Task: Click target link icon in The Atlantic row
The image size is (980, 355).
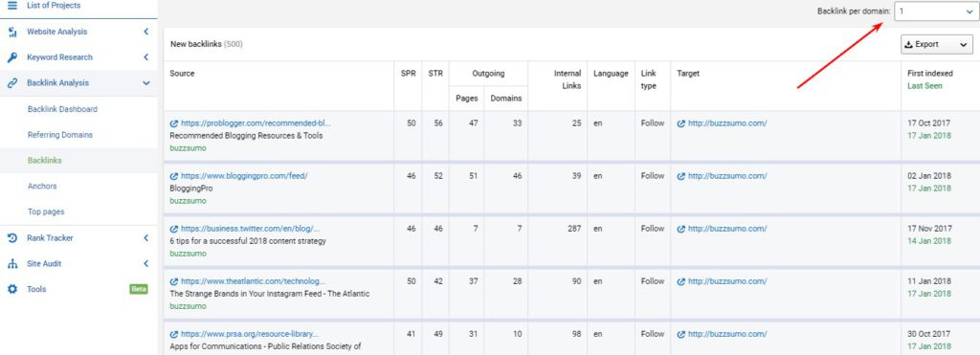Action: click(681, 281)
